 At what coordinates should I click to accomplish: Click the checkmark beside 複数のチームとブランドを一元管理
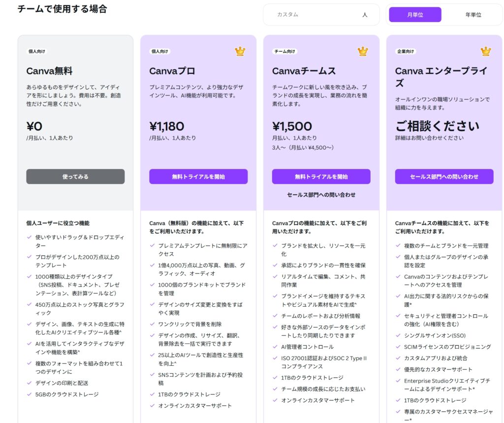(x=398, y=245)
